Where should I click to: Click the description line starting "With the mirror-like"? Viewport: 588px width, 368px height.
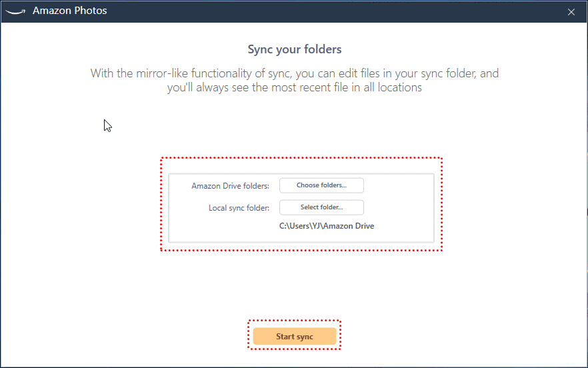pos(294,73)
